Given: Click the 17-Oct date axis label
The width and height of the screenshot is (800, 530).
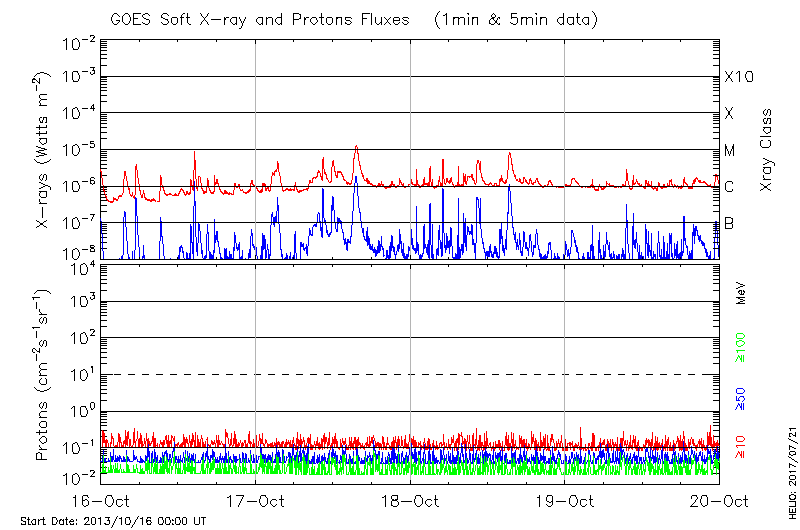Looking at the screenshot, I should click(255, 501).
